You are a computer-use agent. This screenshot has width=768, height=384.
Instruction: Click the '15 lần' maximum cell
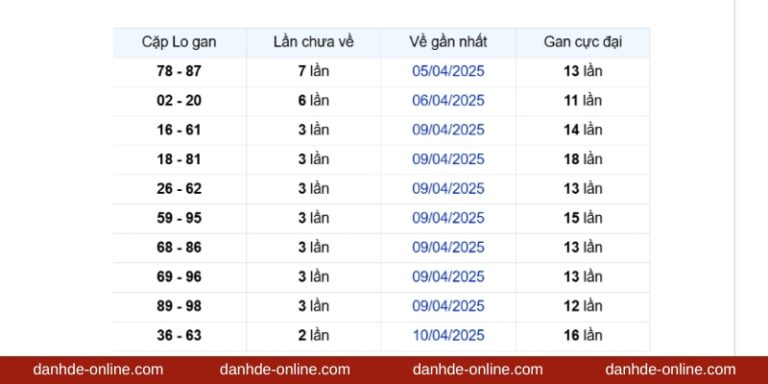[x=583, y=218]
